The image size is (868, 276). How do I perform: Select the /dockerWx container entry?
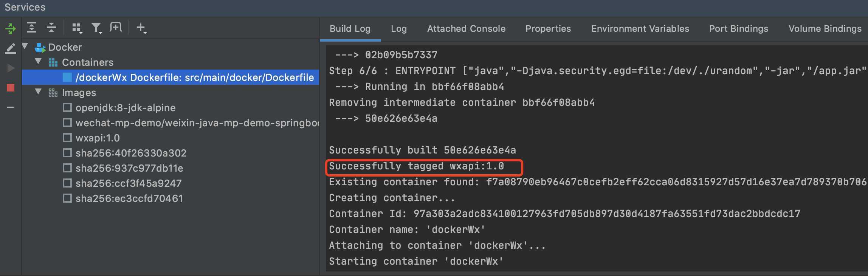[x=170, y=78]
